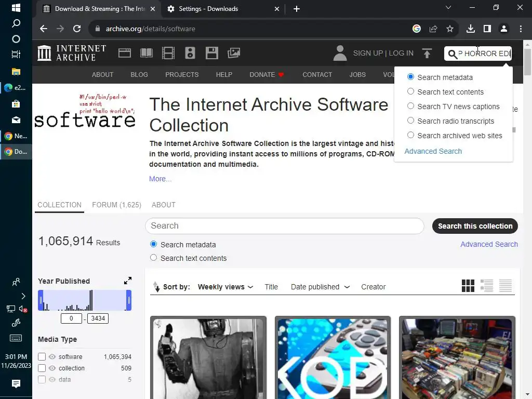
Task: Select collection Search text contents radio
Action: [153, 258]
